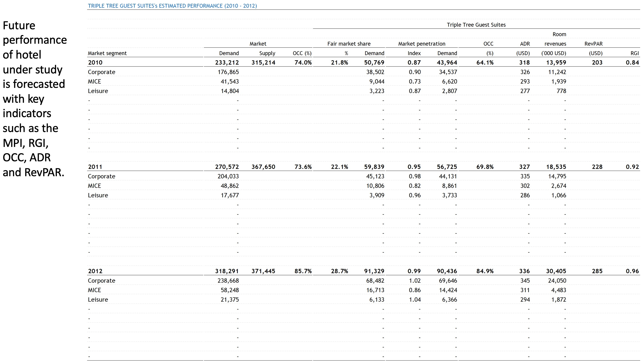Select 2012 market OCC 85.7%
The image size is (644, 362).
(x=303, y=271)
